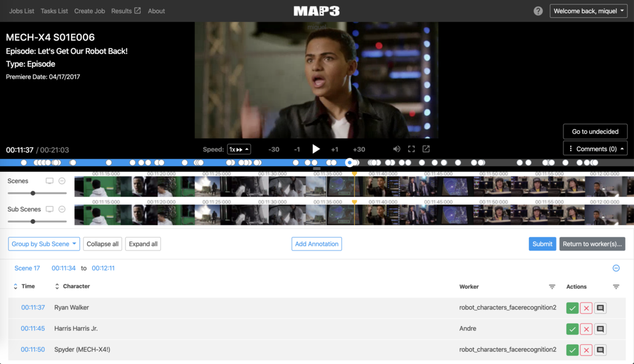Comment on the Harris Harris Jr. annotation
This screenshot has width=634, height=364.
click(600, 329)
